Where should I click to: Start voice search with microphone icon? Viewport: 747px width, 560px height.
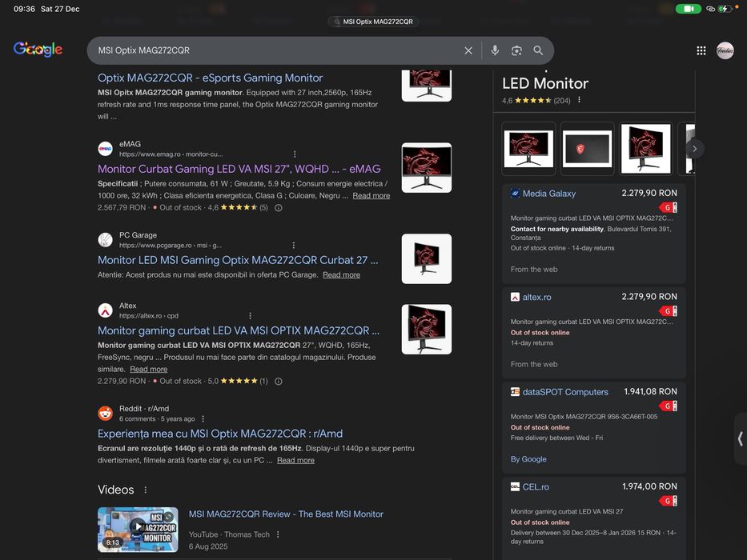[495, 50]
